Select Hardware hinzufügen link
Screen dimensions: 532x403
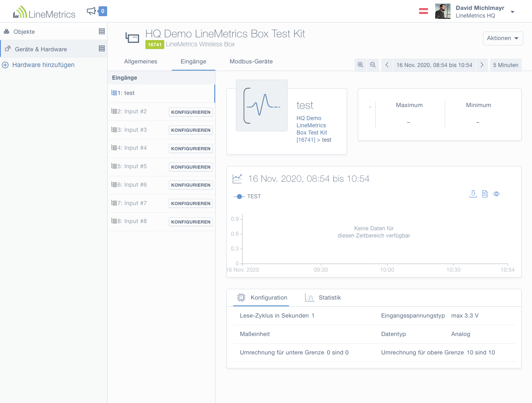tap(43, 65)
